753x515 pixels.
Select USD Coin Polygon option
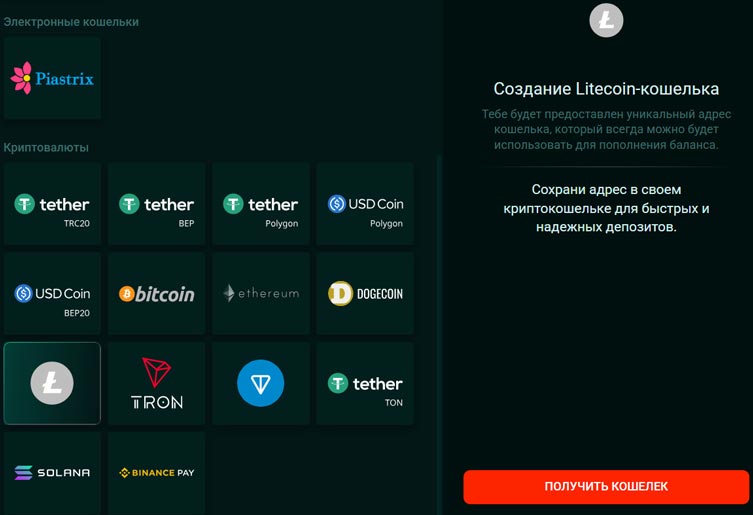(365, 204)
